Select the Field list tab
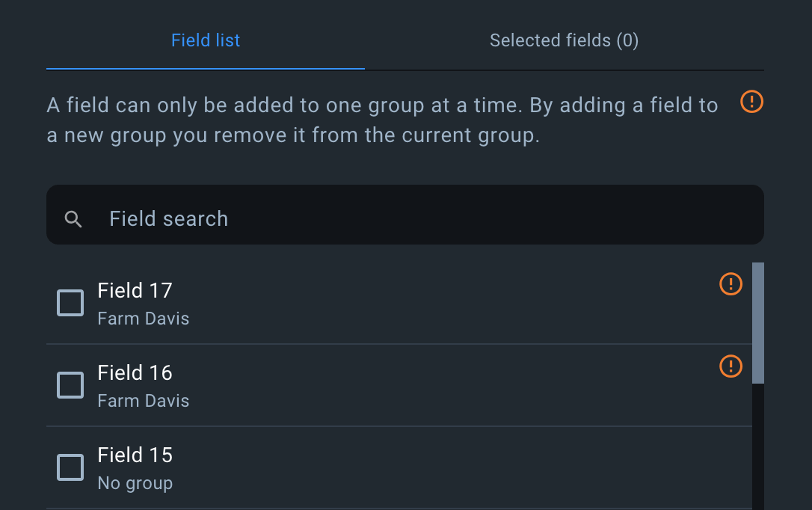Screen dimensions: 812x510 click(206, 40)
